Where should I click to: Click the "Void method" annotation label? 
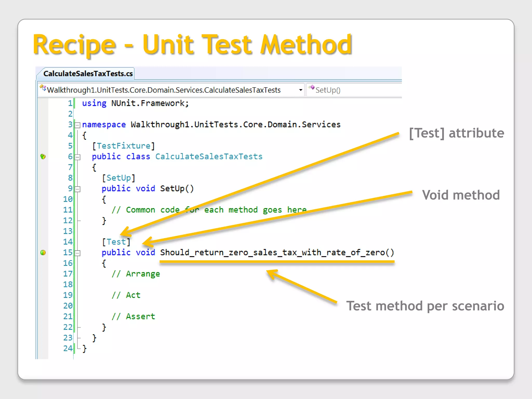coord(461,195)
